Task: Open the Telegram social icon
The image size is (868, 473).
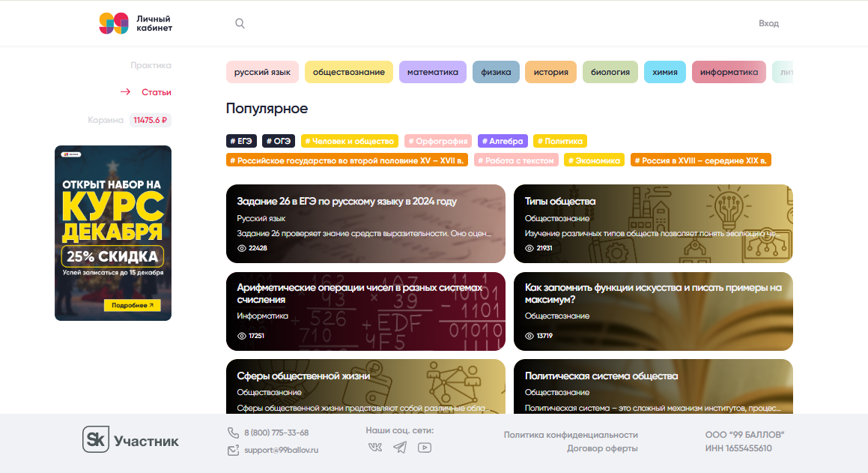Action: [400, 448]
